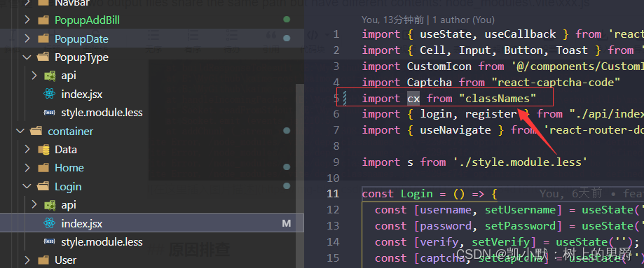
Task: Collapse the container folder chevron
Action: [20, 132]
